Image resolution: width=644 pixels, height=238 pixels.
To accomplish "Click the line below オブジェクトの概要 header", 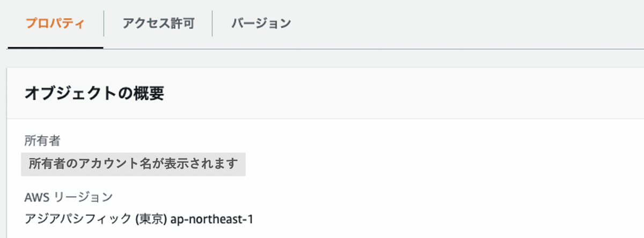I will pos(325,118).
